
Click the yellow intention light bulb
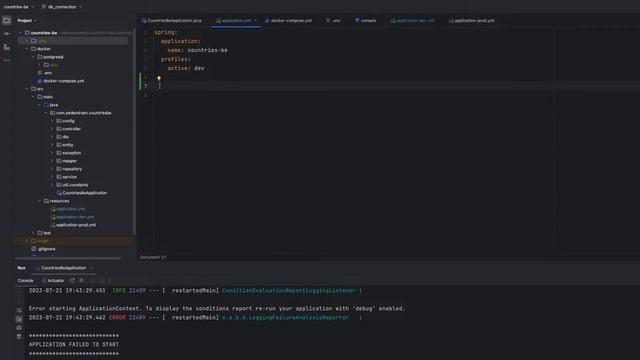(159, 78)
